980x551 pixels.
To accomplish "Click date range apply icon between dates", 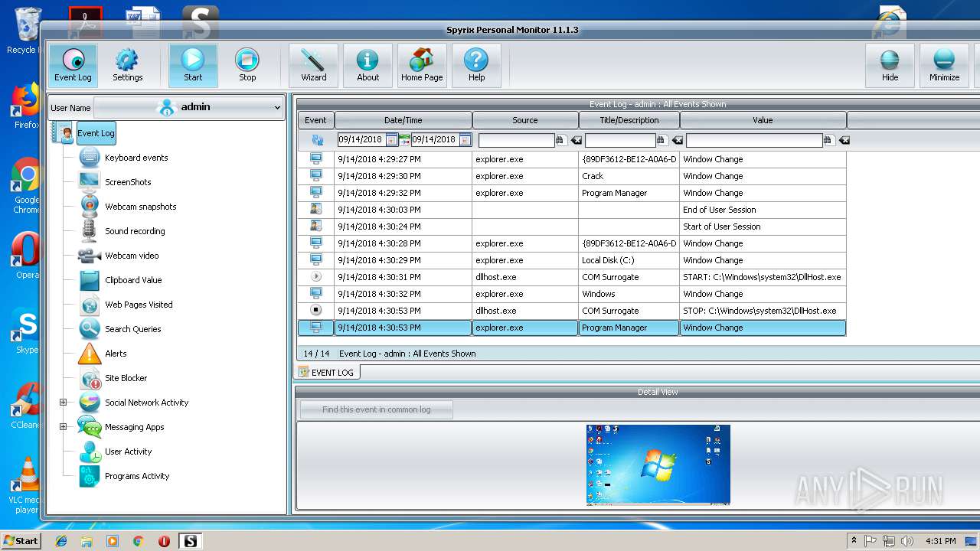I will tap(404, 140).
